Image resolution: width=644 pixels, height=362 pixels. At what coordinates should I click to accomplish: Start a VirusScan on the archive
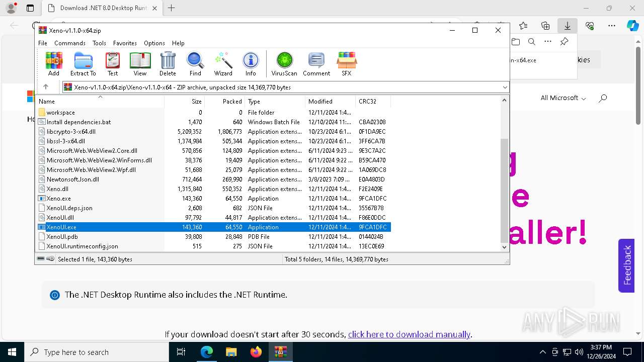[284, 64]
